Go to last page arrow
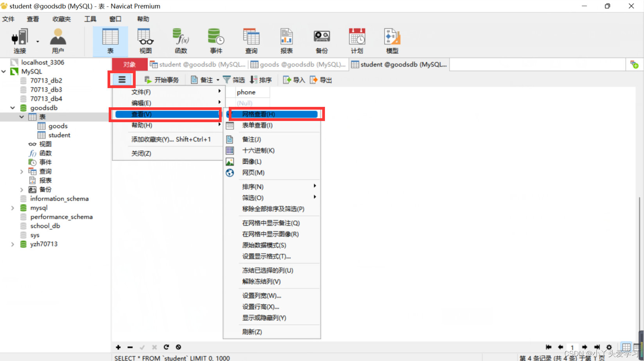This screenshot has width=644, height=361. (597, 347)
